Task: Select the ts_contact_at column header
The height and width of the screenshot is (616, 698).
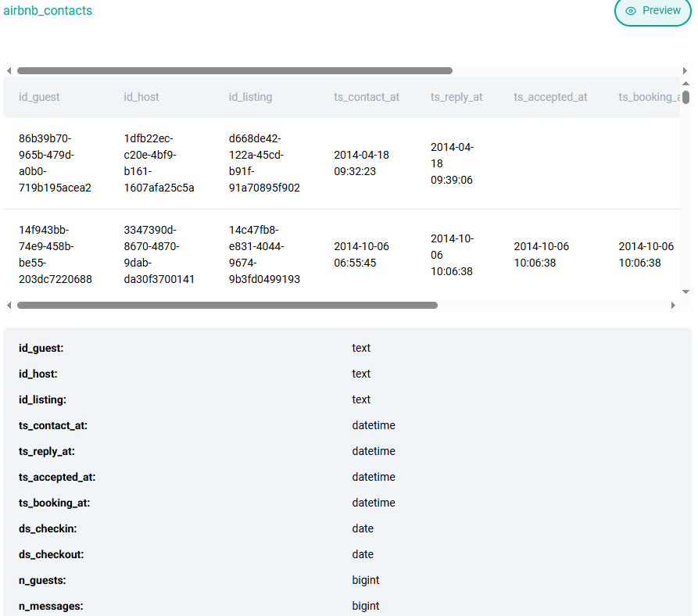Action: pos(367,97)
